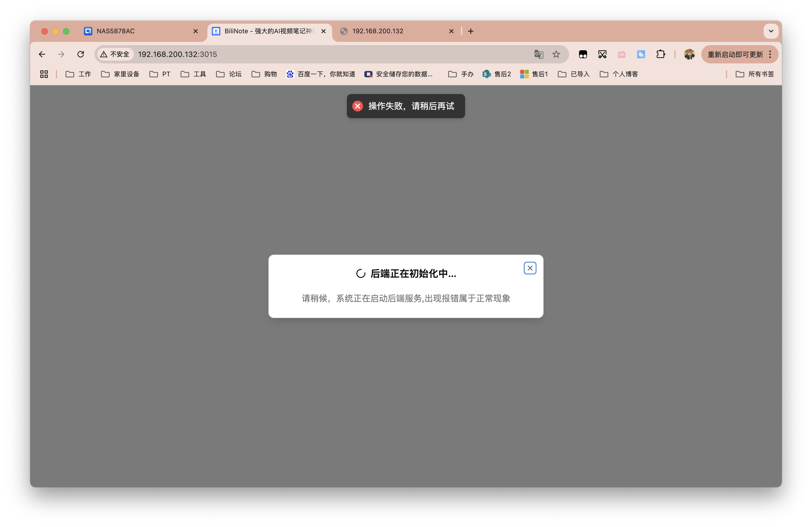Open the pink TV extension
812x527 pixels.
click(x=621, y=54)
